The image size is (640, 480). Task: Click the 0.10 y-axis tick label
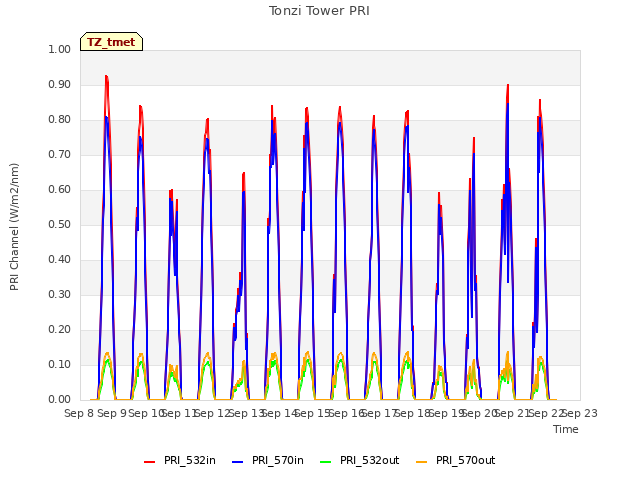[x=60, y=364]
